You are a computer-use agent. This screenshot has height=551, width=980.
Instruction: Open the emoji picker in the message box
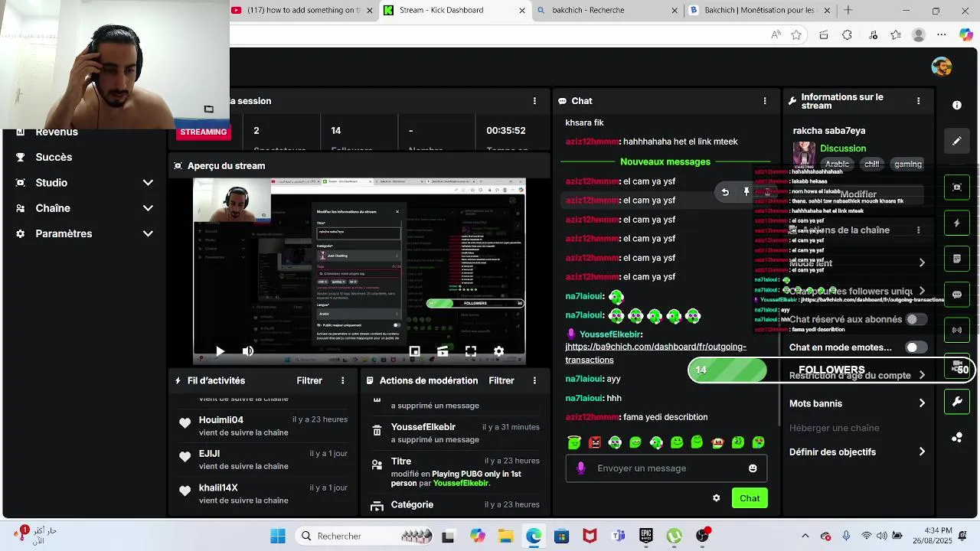coord(753,468)
